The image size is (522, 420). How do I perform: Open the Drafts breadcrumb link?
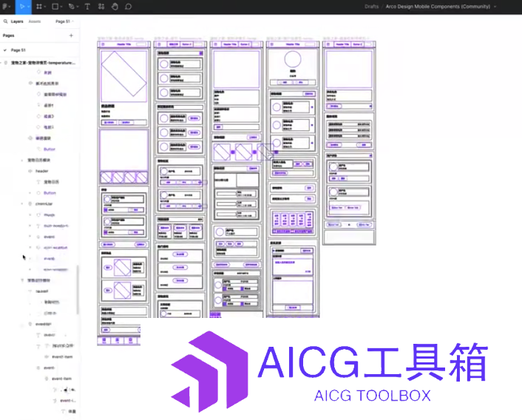(x=371, y=7)
